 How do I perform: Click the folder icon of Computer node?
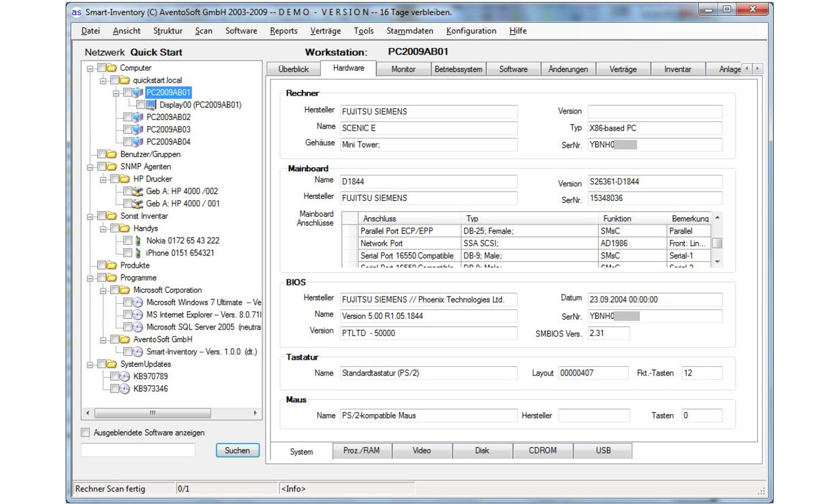[112, 68]
